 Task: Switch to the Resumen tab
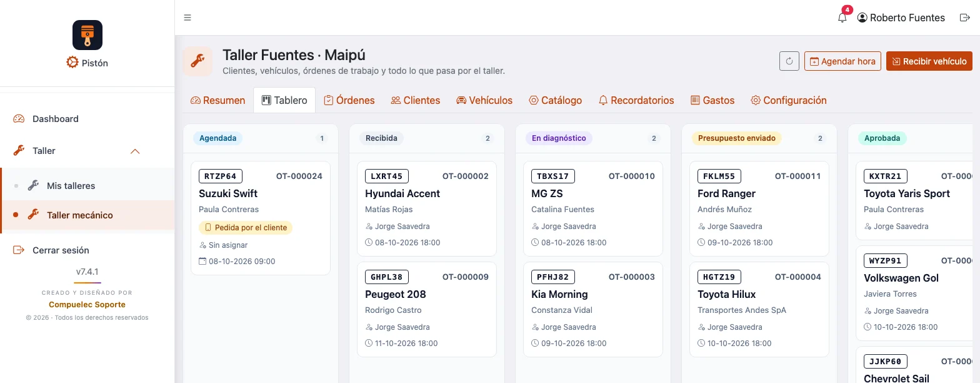coord(217,100)
